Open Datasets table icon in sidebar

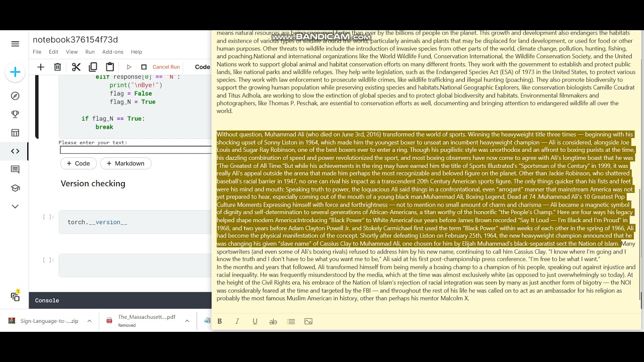point(15,133)
